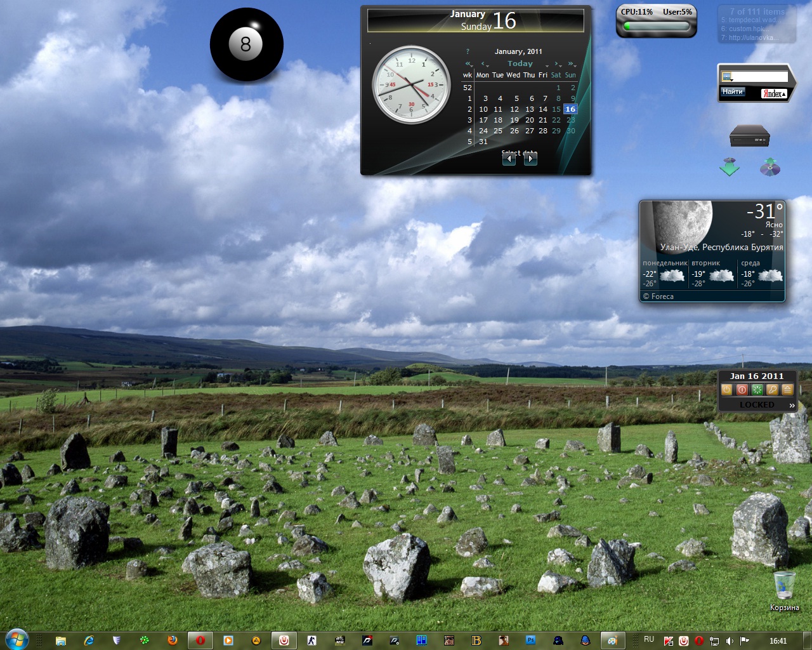This screenshot has width=812, height=650.
Task: Click the eject icon in control gadget
Action: click(x=787, y=390)
